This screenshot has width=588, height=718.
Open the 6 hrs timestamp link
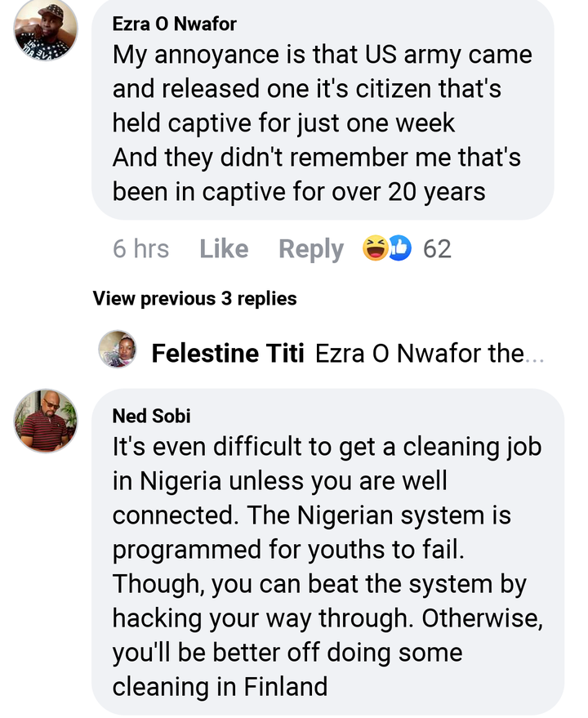tap(140, 248)
